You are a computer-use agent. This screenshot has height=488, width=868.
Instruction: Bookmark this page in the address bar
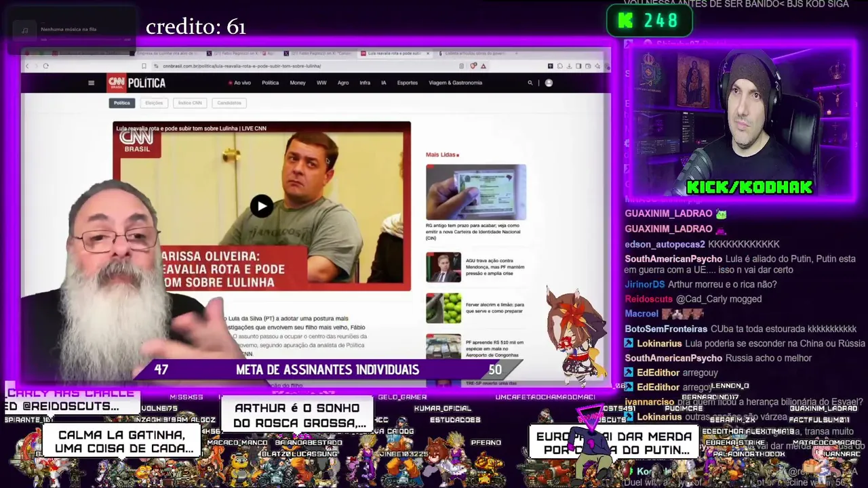click(144, 66)
